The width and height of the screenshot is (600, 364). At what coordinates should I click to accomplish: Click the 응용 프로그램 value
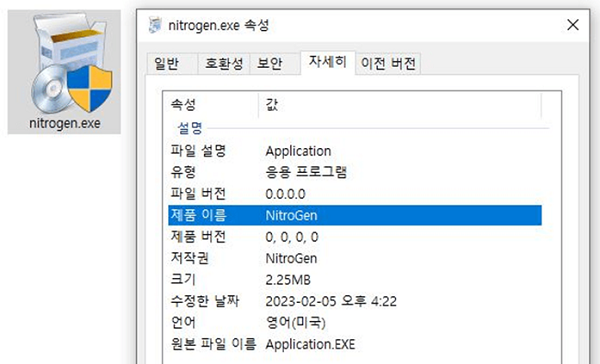tap(306, 172)
